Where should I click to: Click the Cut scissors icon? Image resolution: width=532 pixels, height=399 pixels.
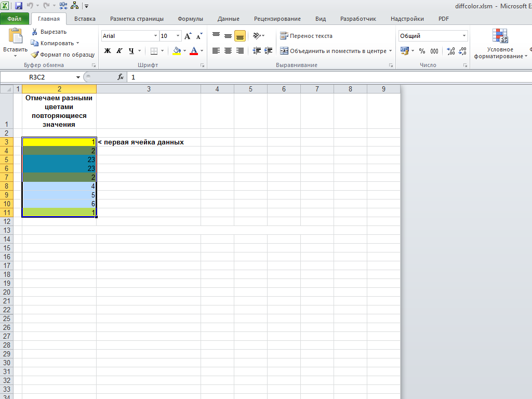(x=35, y=32)
